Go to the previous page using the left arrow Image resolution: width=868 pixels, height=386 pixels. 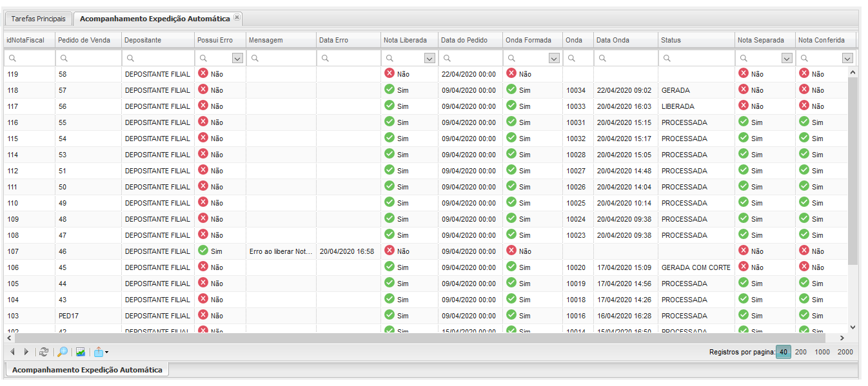[x=13, y=352]
